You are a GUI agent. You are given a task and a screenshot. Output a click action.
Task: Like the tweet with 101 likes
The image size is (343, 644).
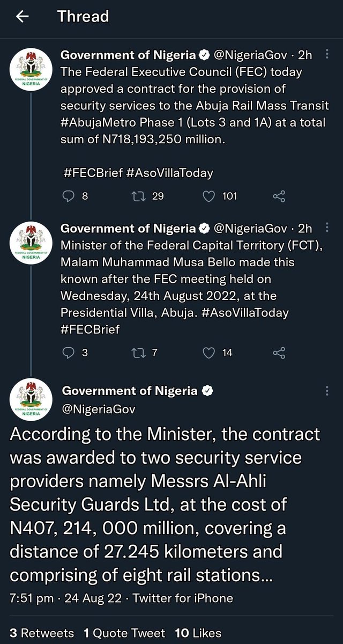click(x=210, y=196)
